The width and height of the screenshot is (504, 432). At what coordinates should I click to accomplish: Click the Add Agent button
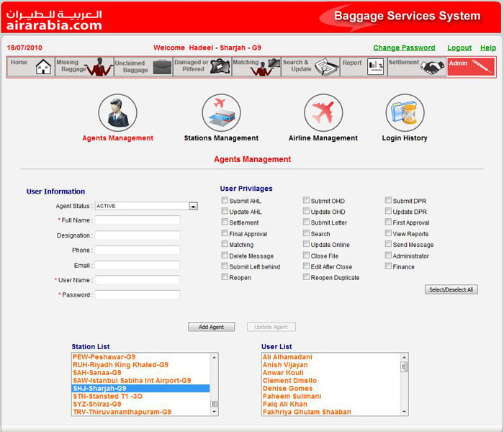point(211,327)
